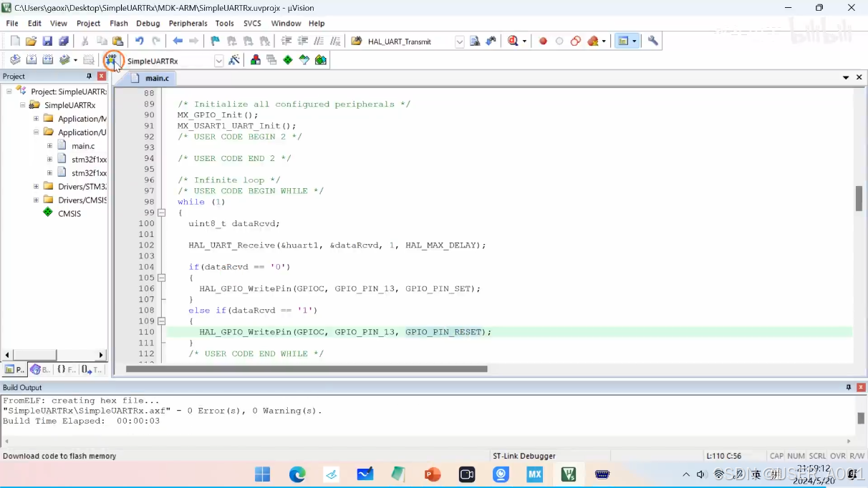Open Microsoft Edge from the taskbar
This screenshot has width=868, height=488.
pos(297,474)
